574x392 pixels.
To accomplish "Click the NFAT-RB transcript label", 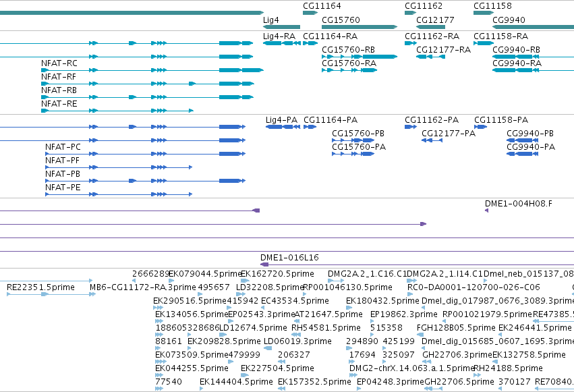I will (x=59, y=90).
